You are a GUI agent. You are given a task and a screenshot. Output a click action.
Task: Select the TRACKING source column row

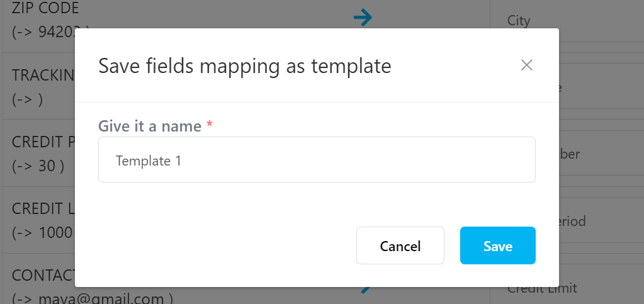point(38,86)
